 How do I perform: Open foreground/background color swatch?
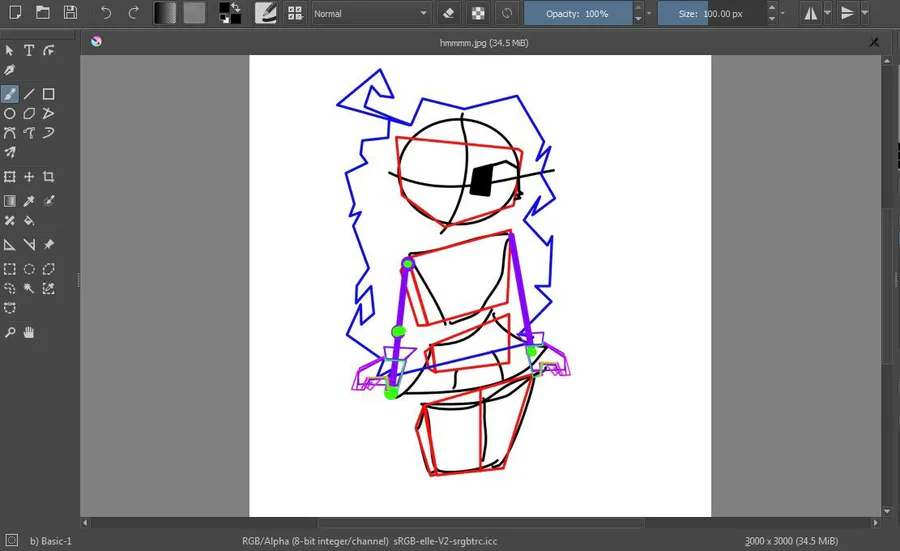click(230, 13)
